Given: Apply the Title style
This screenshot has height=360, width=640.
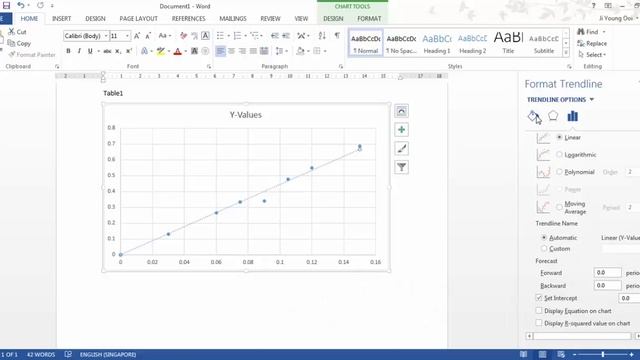Looking at the screenshot, I should [x=508, y=43].
